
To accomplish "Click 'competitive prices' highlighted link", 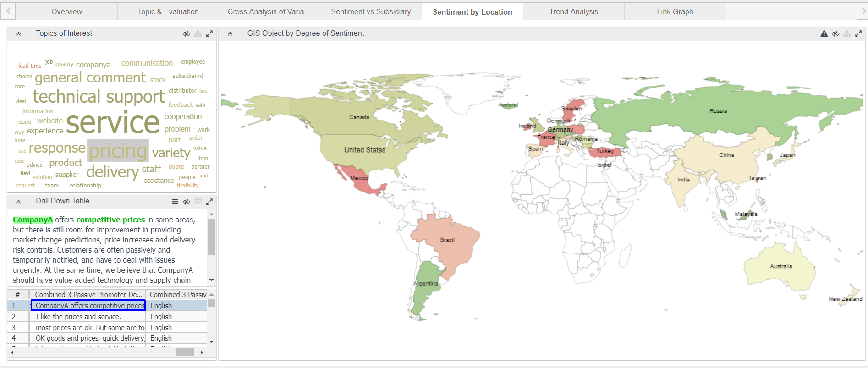I will pyautogui.click(x=110, y=220).
